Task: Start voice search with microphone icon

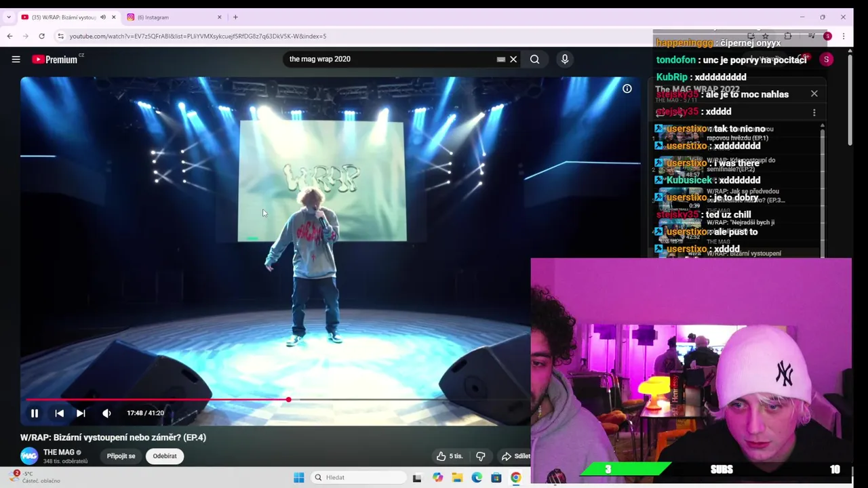Action: (x=564, y=59)
